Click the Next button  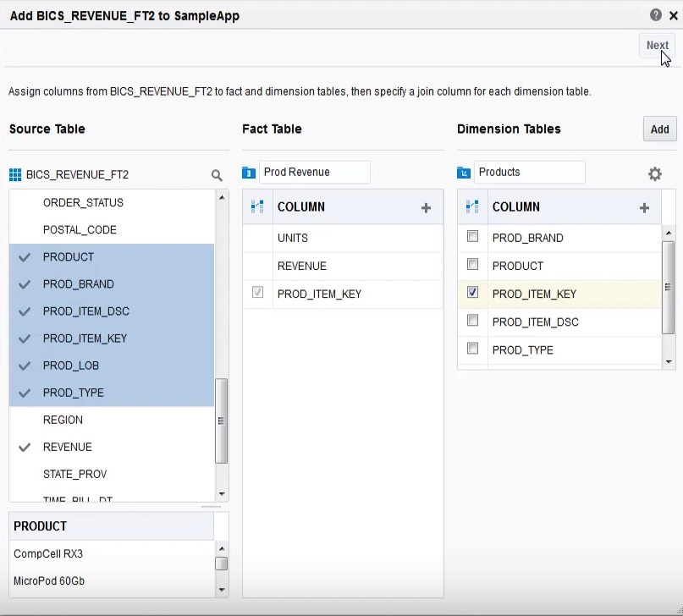(x=657, y=45)
